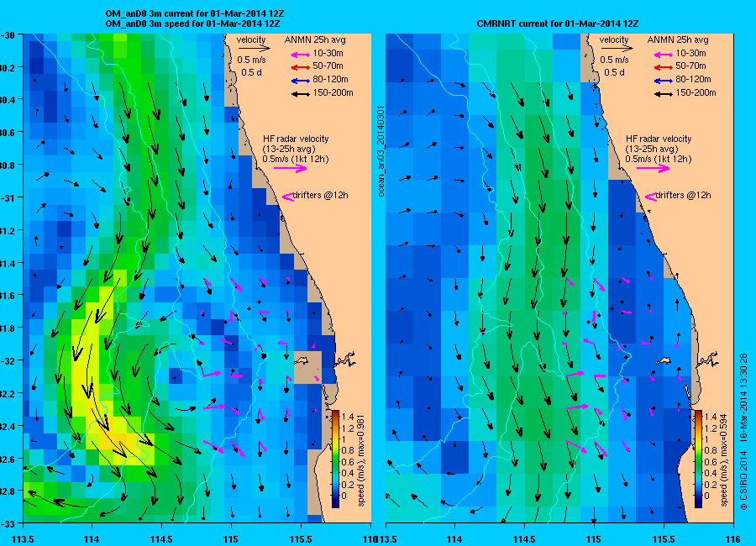
Task: Click 'ANMN 25h avg' label in the right map
Action: [678, 40]
